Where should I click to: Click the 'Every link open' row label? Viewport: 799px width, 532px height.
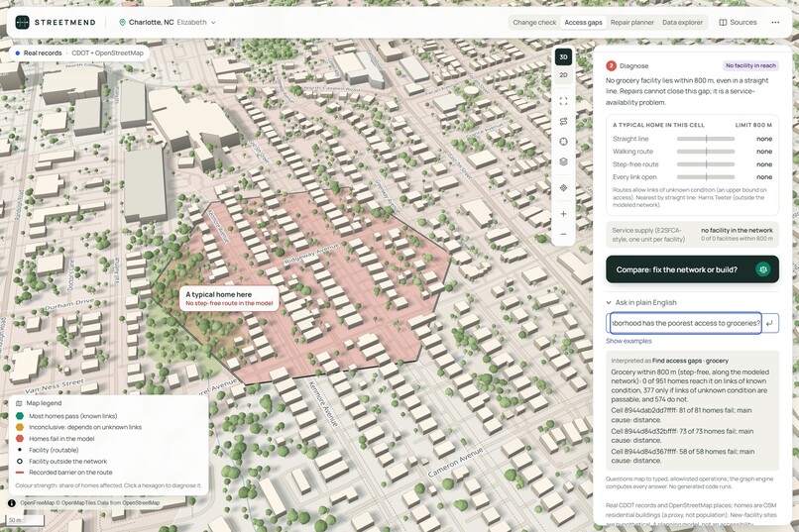pyautogui.click(x=634, y=177)
